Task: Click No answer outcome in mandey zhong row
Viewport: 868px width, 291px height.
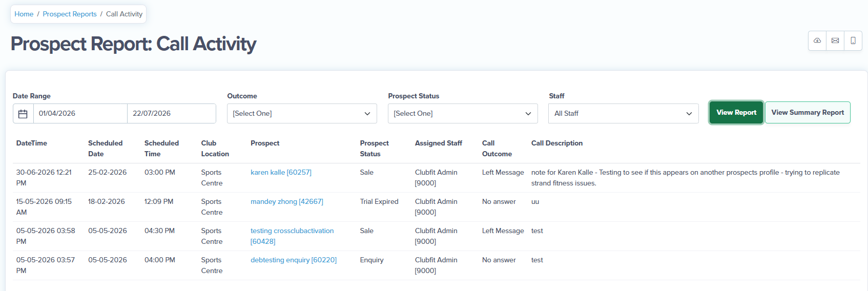Action: pyautogui.click(x=499, y=202)
